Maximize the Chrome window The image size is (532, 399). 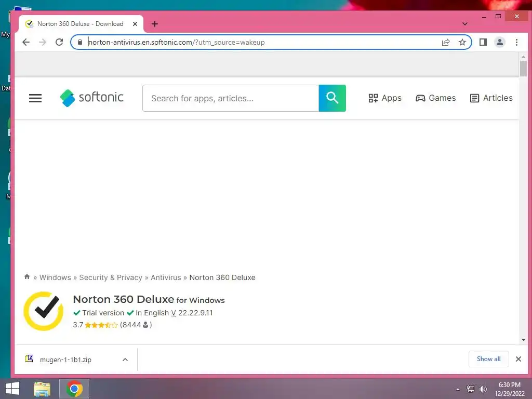(498, 16)
